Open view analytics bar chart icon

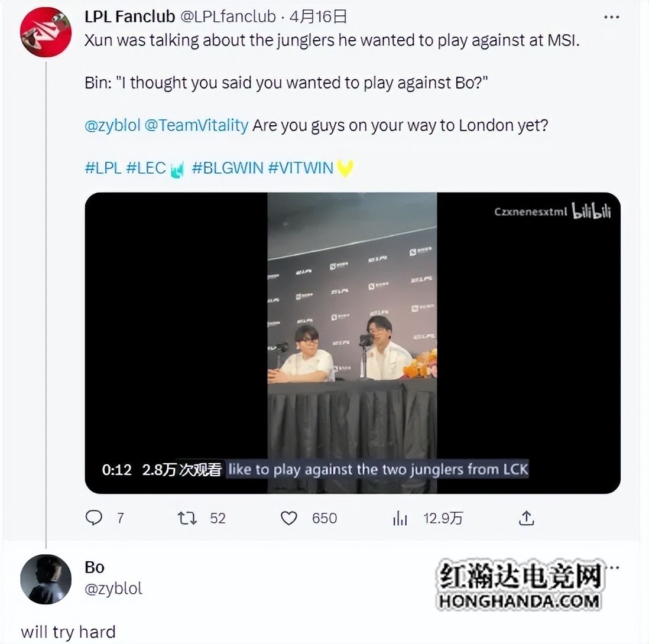pyautogui.click(x=400, y=518)
